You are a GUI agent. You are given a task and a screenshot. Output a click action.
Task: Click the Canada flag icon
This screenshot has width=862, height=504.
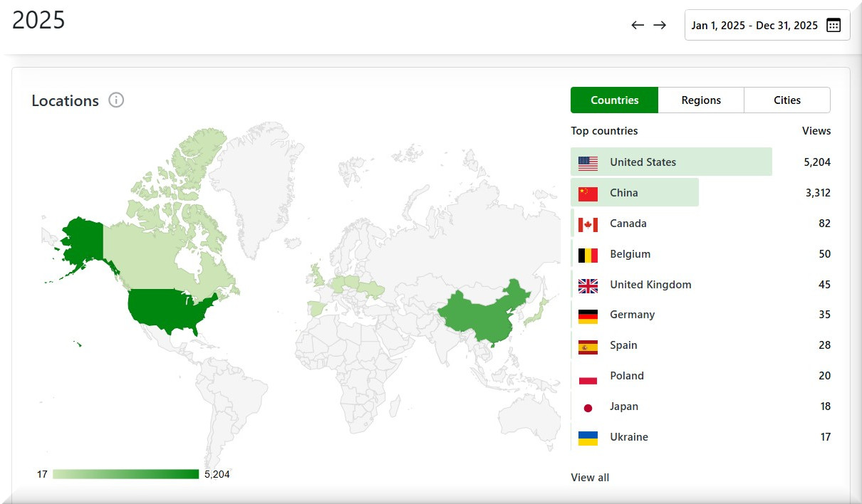click(588, 224)
